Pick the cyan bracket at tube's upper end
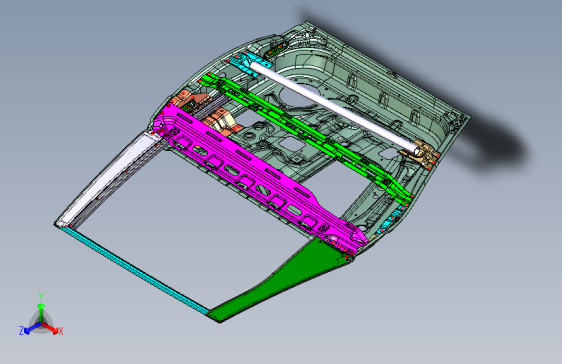 (x=251, y=62)
